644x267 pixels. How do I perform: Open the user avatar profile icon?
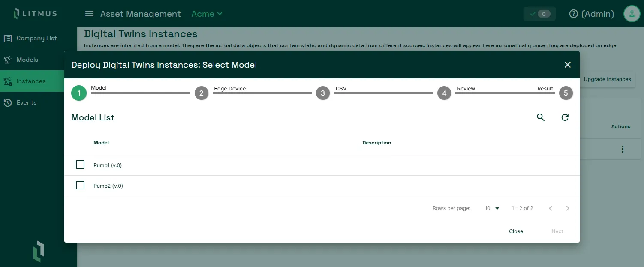632,14
